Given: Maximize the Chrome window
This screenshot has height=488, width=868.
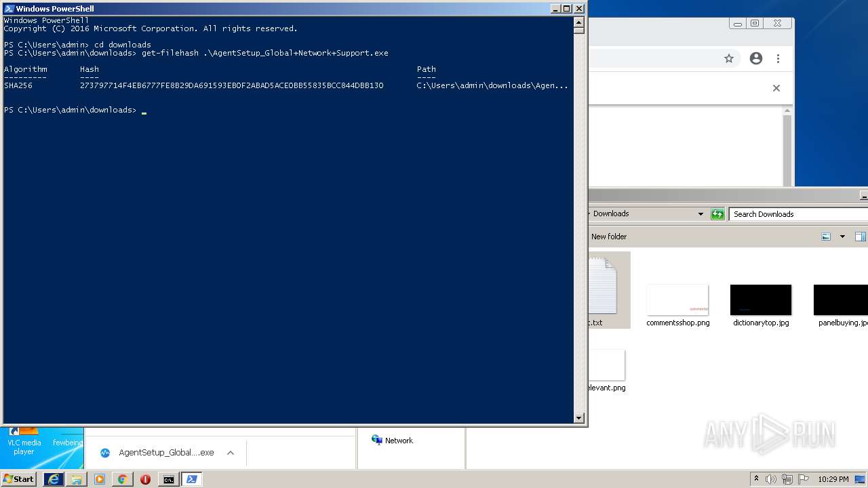Looking at the screenshot, I should tap(755, 23).
